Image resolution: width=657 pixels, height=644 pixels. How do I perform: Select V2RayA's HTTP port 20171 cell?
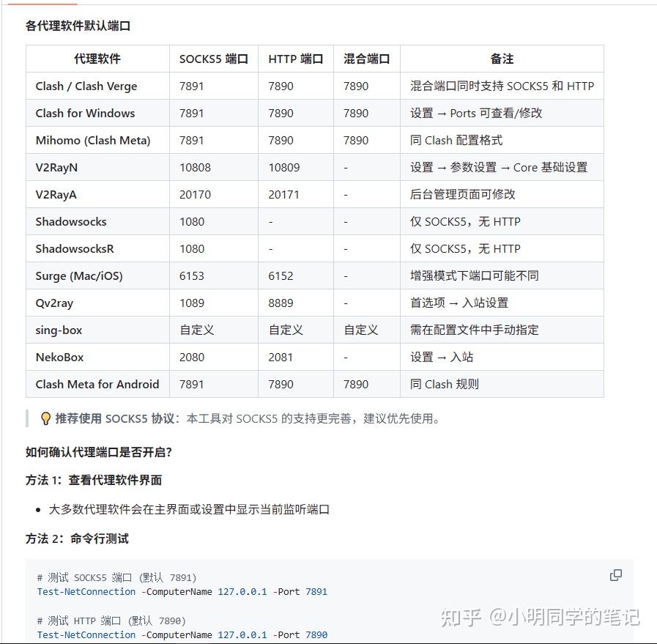point(284,194)
